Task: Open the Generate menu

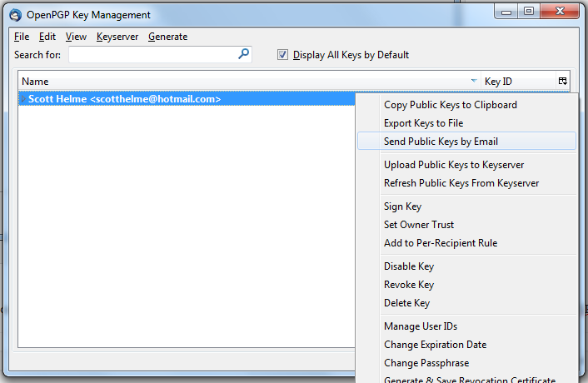Action: coord(167,37)
